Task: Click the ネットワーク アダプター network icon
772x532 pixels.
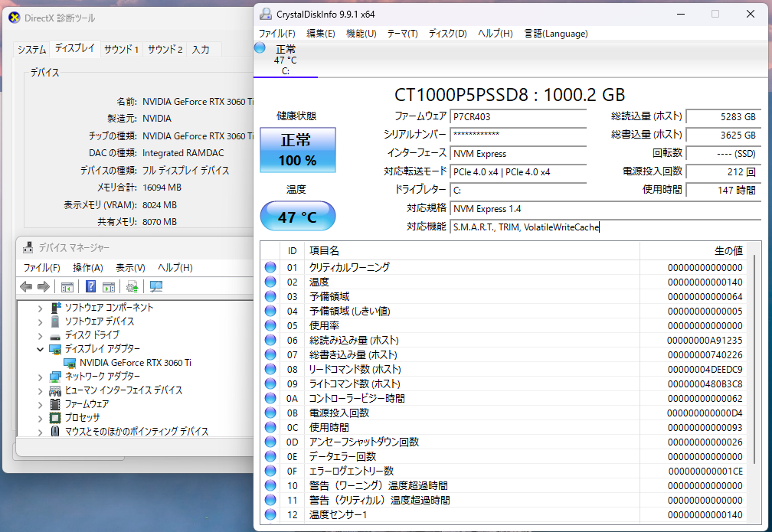Action: pyautogui.click(x=55, y=377)
